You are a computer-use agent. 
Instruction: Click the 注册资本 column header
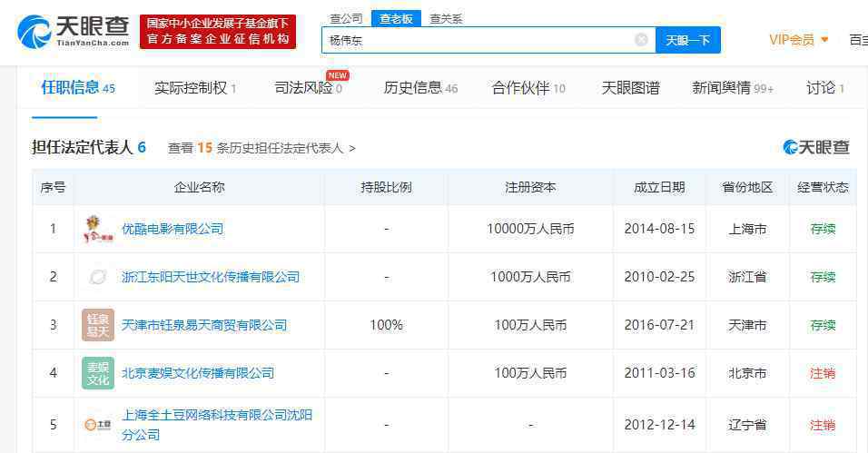tap(530, 187)
